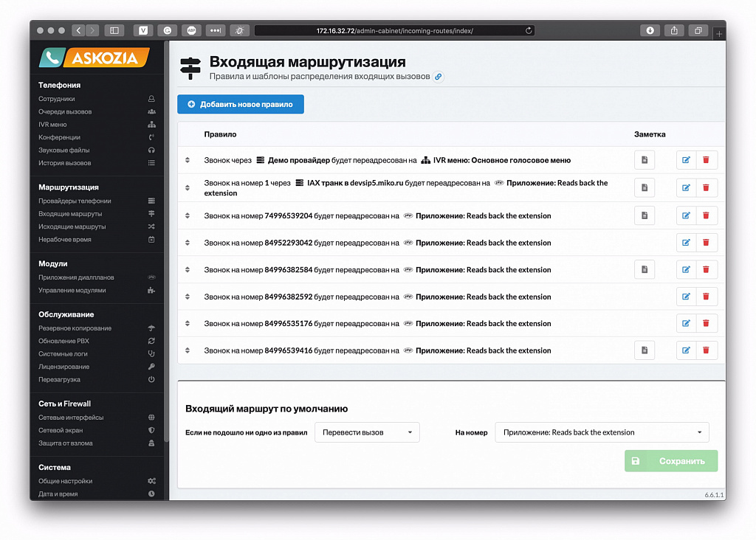Open Сотрудники in the sidebar
Viewport: 756px width, 540px height.
pos(97,99)
